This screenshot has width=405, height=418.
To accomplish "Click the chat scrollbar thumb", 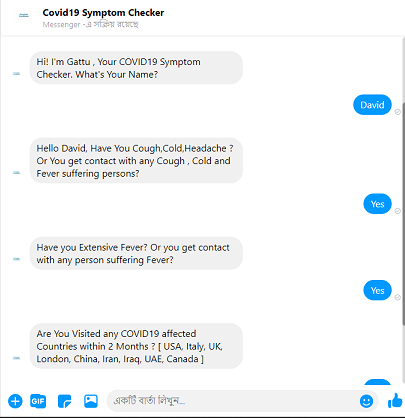I will pos(403,213).
